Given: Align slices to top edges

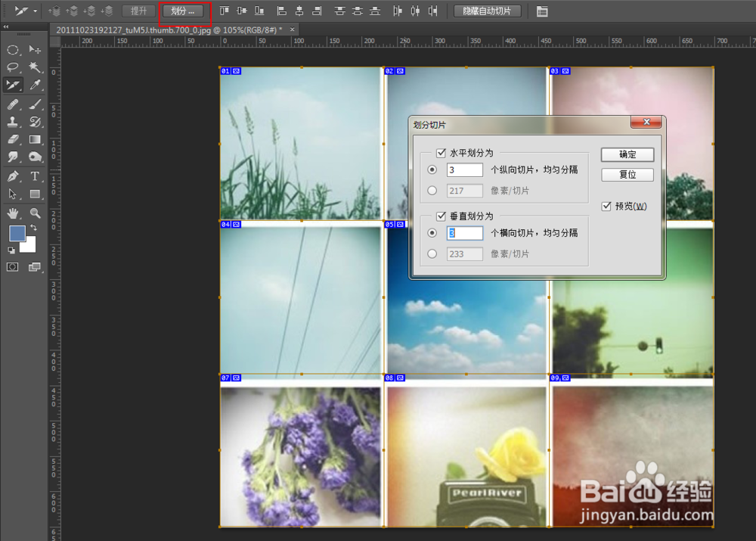Looking at the screenshot, I should click(x=225, y=11).
